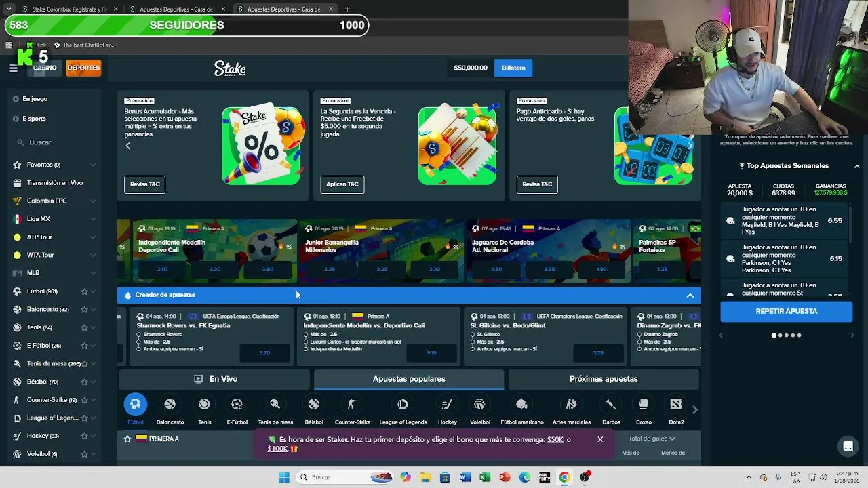Expand Liga MX in the sidebar
This screenshot has height=488, width=868.
point(93,219)
